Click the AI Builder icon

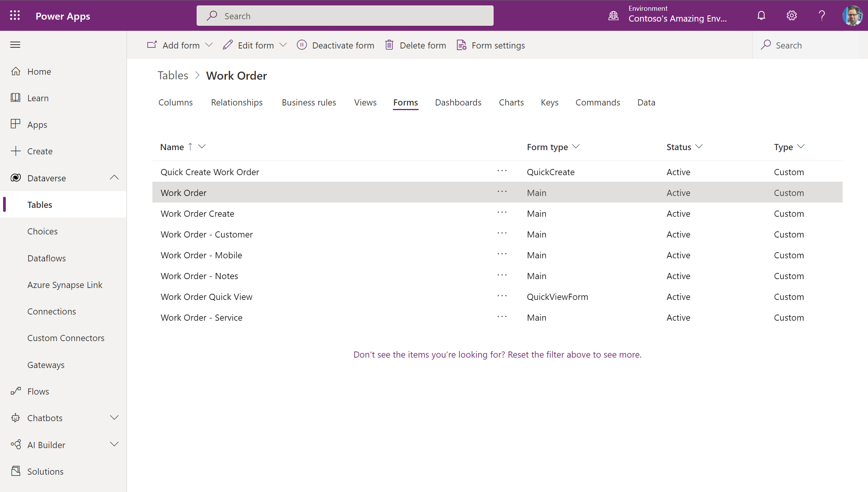[15, 445]
